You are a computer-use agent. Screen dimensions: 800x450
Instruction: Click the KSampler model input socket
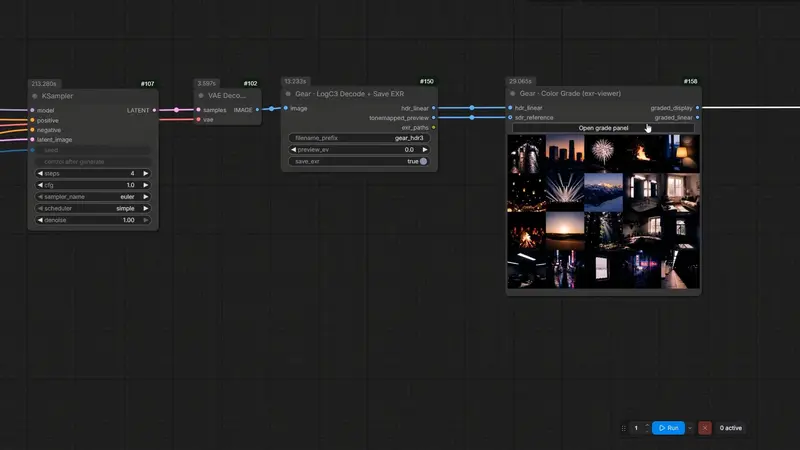(x=33, y=110)
